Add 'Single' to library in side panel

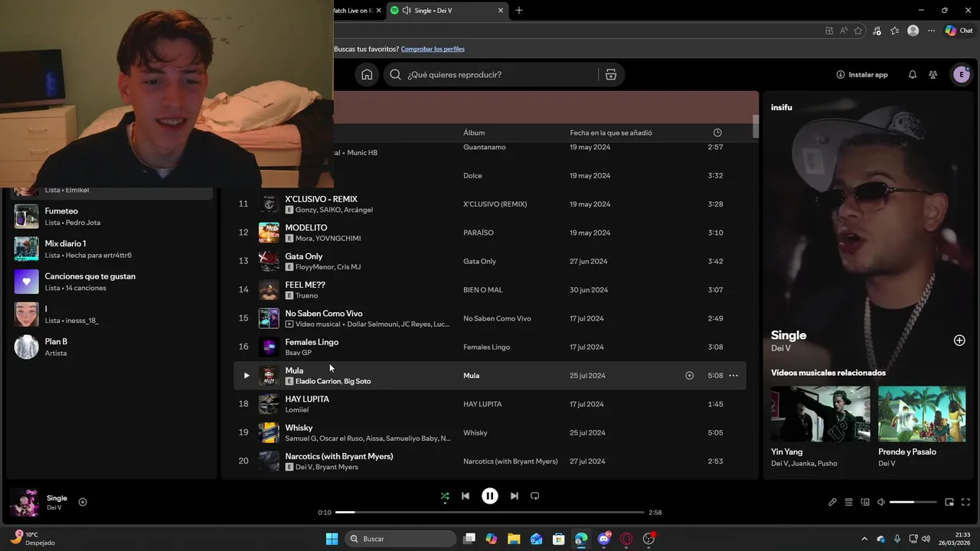pos(959,341)
